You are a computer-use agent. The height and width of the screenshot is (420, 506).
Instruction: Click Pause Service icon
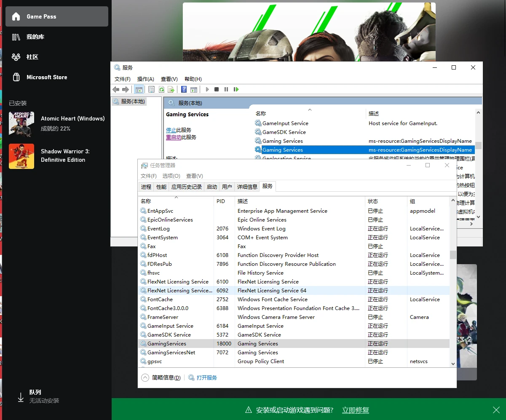click(226, 89)
